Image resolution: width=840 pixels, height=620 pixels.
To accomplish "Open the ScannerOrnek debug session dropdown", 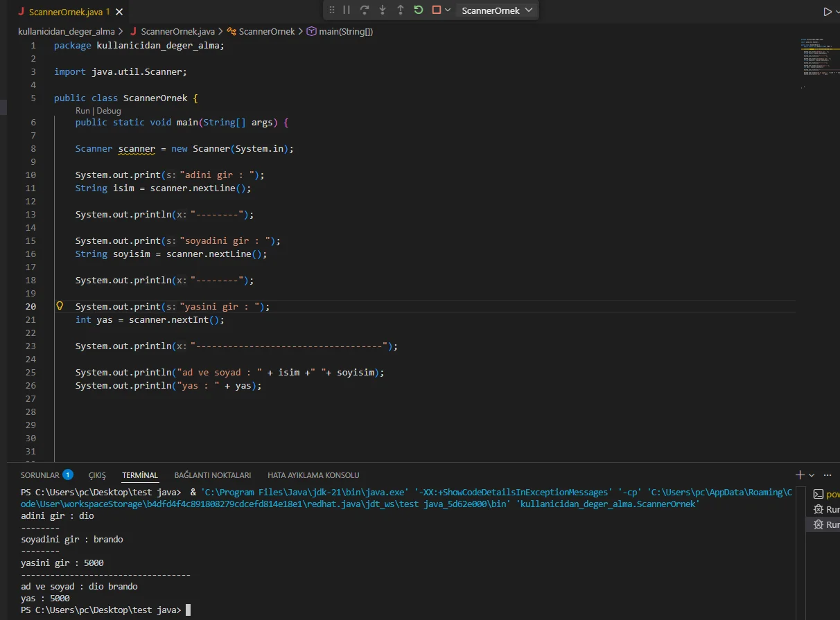I will (x=497, y=10).
